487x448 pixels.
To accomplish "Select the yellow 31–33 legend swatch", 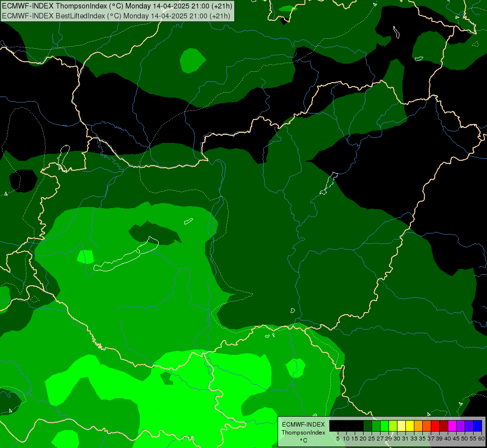I will point(410,426).
